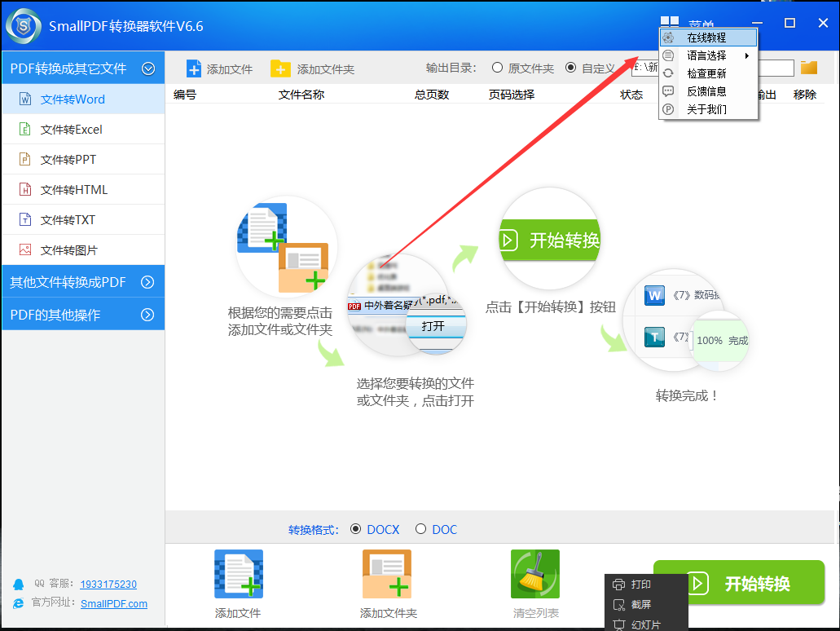
Task: Click the 总页数 column header
Action: 432,95
